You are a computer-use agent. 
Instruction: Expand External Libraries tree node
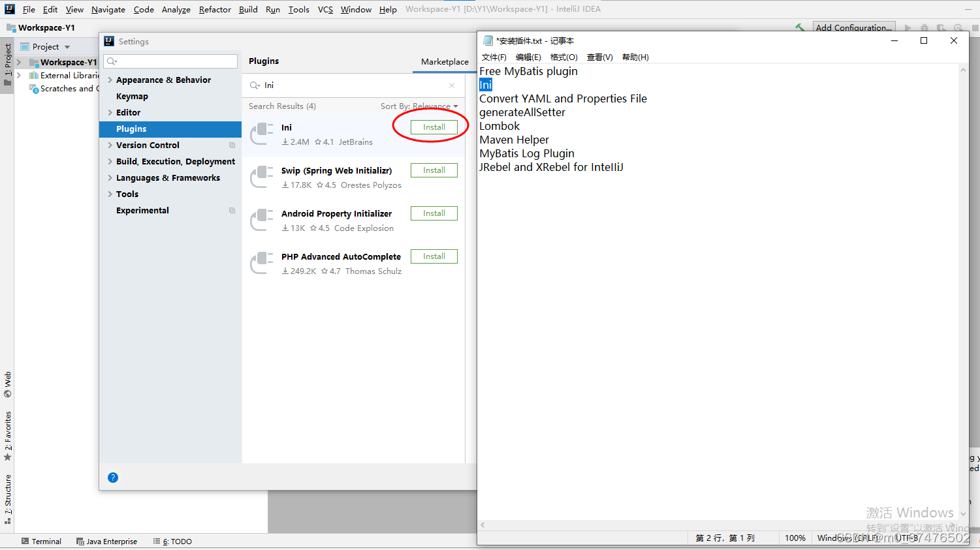click(x=19, y=76)
